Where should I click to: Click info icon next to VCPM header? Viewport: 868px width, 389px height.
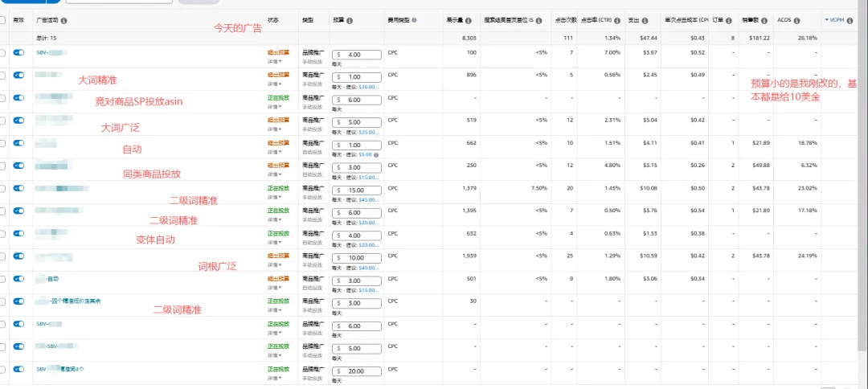[x=850, y=20]
